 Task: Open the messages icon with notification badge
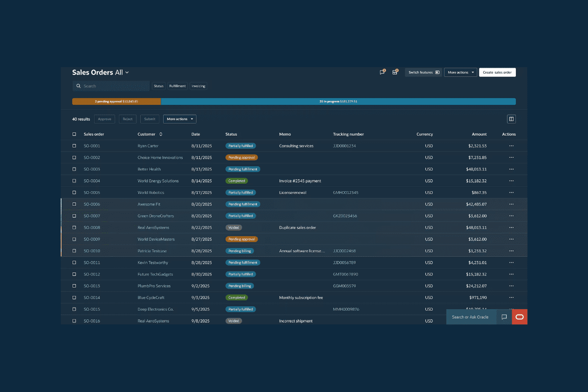(x=382, y=73)
